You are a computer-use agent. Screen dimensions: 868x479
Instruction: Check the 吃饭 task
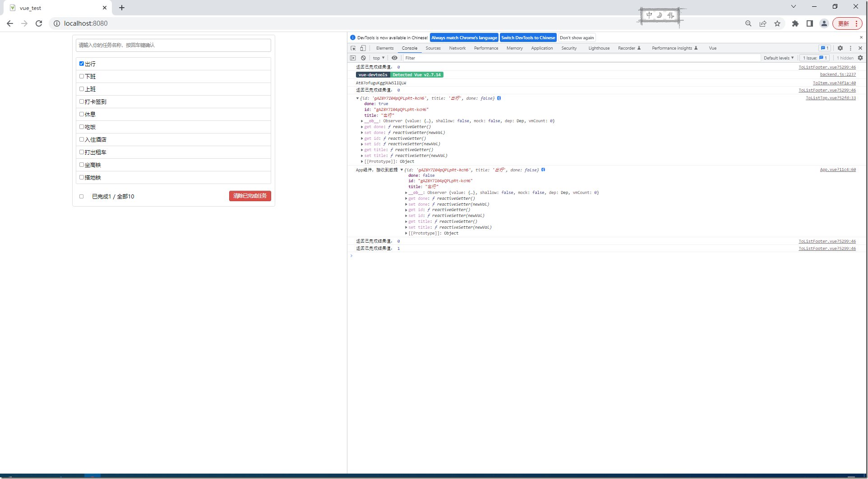[x=82, y=127]
